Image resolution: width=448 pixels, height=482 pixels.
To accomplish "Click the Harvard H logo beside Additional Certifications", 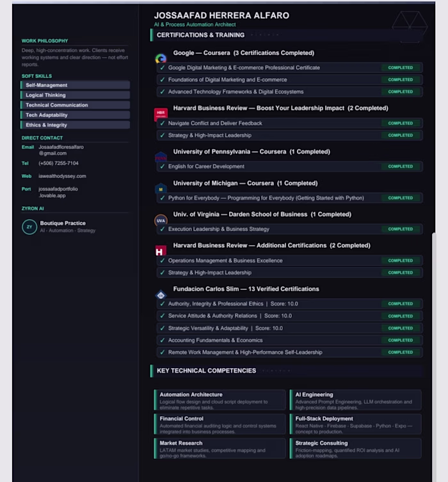I will pyautogui.click(x=161, y=251).
